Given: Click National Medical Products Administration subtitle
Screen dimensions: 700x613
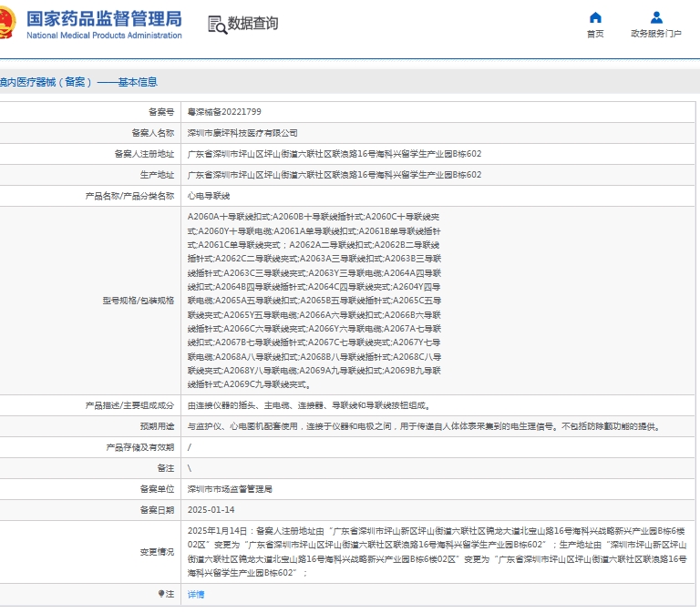Looking at the screenshot, I should click(104, 36).
